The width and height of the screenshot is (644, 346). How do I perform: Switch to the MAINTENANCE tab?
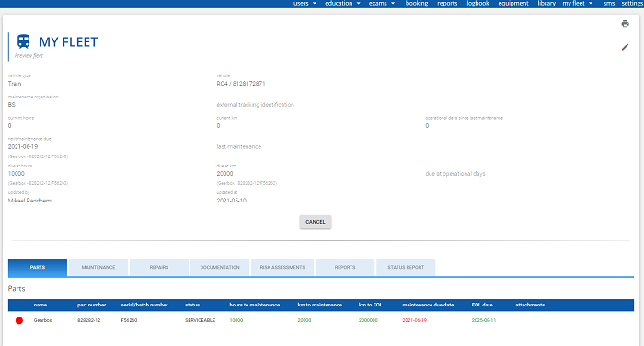coord(98,267)
